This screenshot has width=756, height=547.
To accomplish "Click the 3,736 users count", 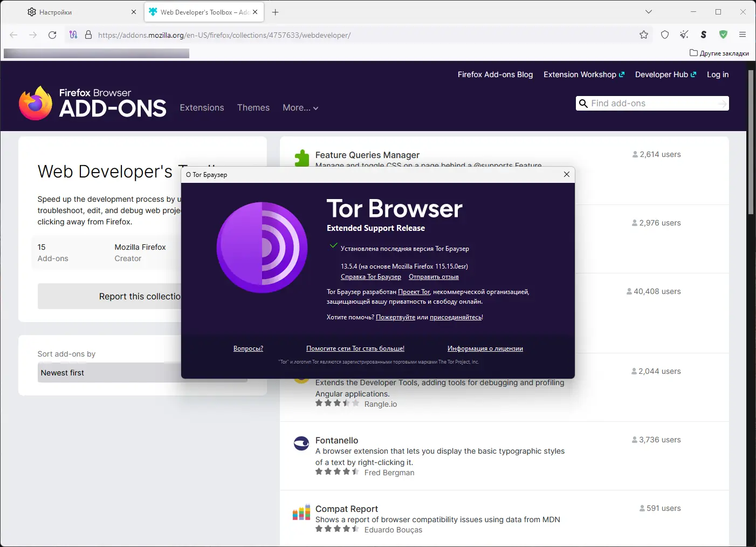I will pyautogui.click(x=656, y=440).
